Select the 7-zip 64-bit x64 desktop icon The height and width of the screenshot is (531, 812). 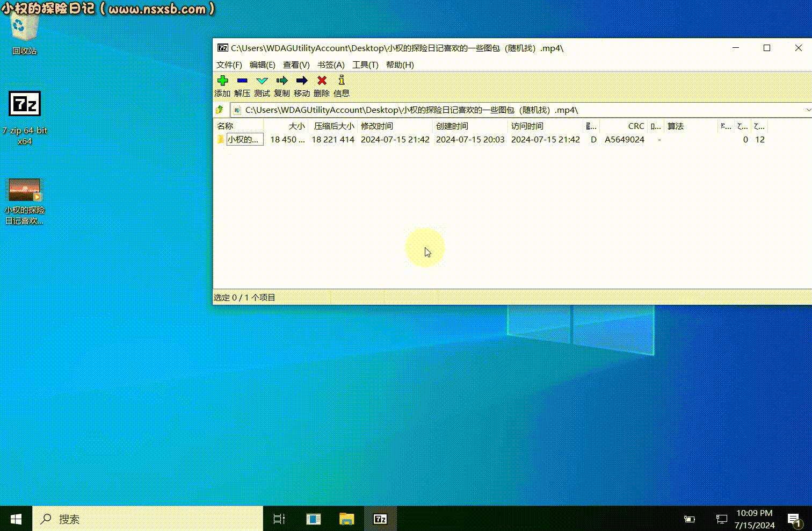click(x=25, y=118)
